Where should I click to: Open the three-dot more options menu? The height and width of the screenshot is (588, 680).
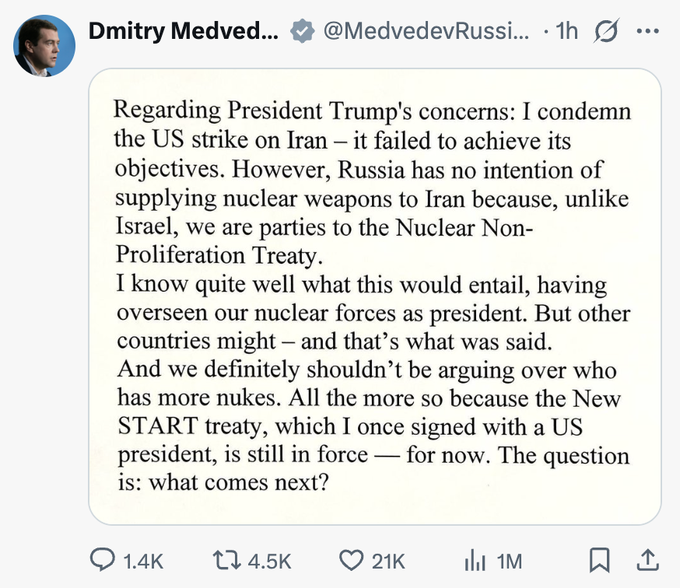(648, 31)
